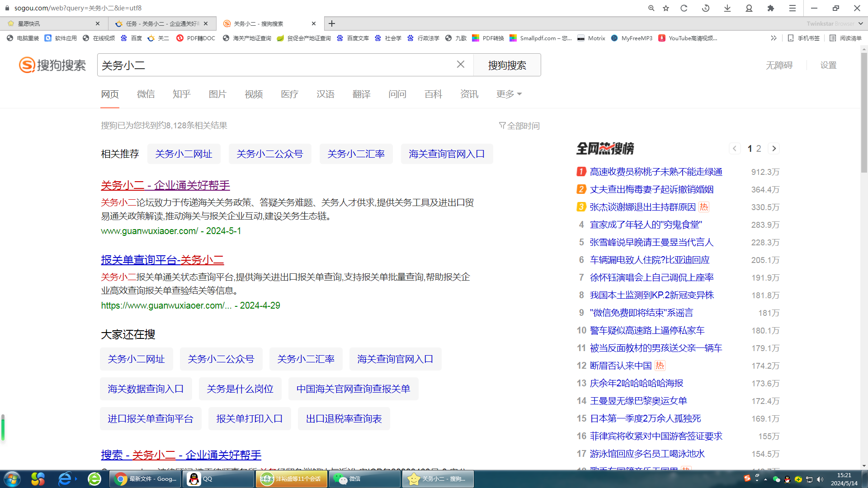Open 手机书签 mobile bookmarks
The image size is (868, 488).
click(803, 38)
